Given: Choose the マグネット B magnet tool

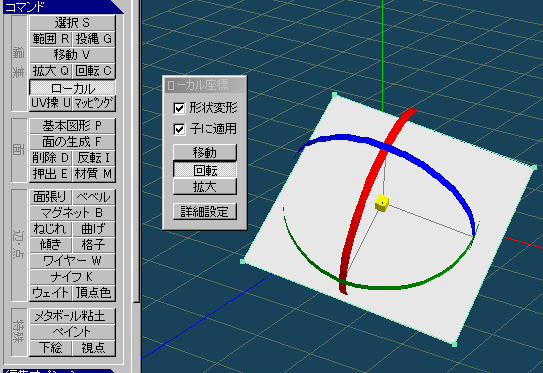Looking at the screenshot, I should pyautogui.click(x=72, y=212).
